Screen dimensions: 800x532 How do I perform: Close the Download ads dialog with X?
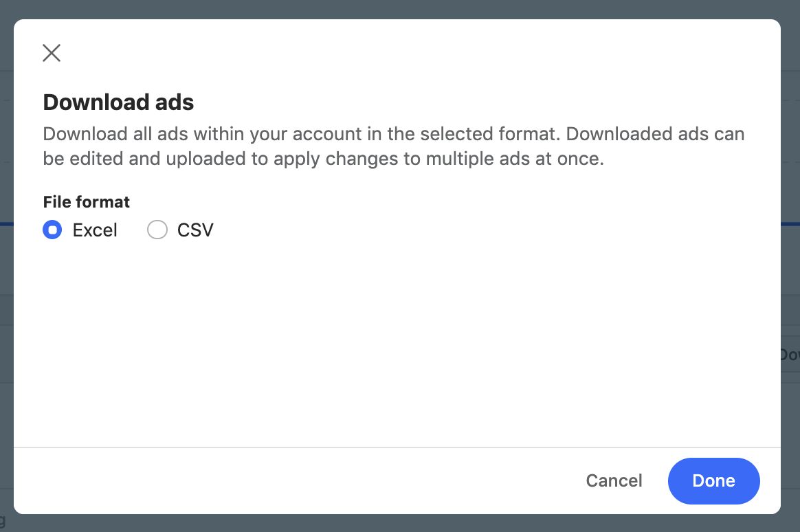[x=52, y=53]
